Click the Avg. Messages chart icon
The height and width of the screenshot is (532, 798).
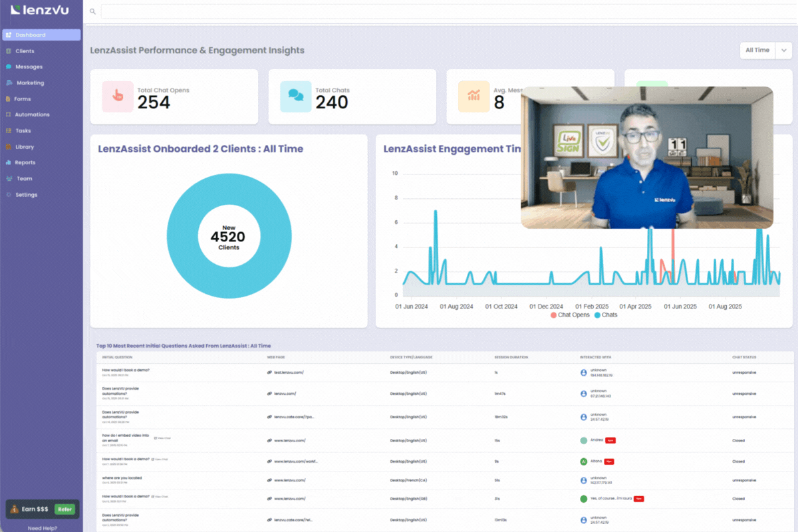(x=473, y=96)
